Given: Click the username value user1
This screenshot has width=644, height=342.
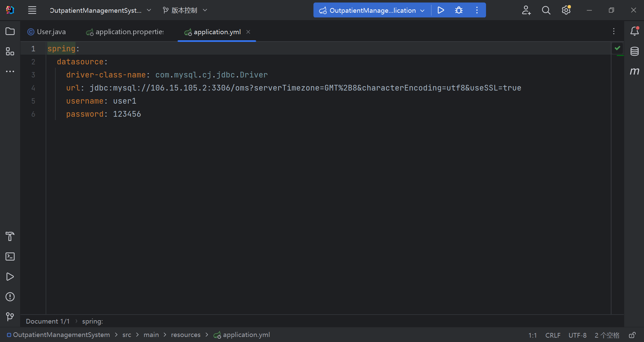Looking at the screenshot, I should click(124, 101).
